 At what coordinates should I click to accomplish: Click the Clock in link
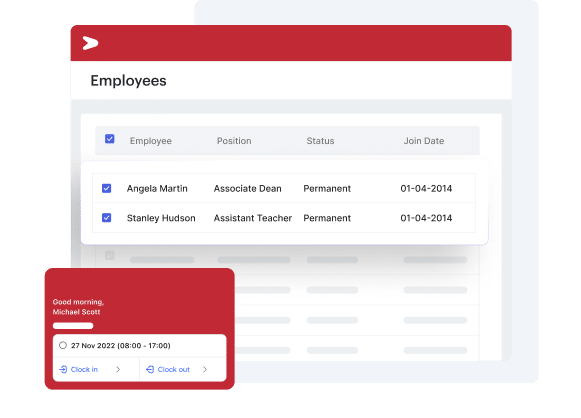pos(84,369)
